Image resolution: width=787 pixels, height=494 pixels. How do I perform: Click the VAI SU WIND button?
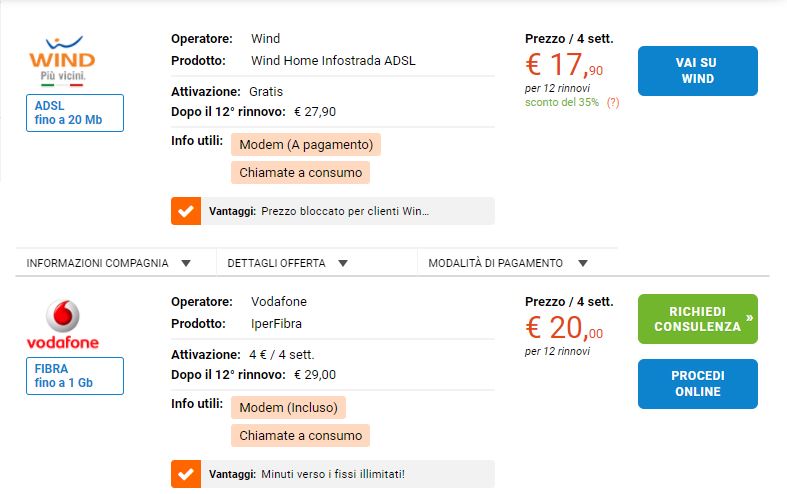point(698,71)
